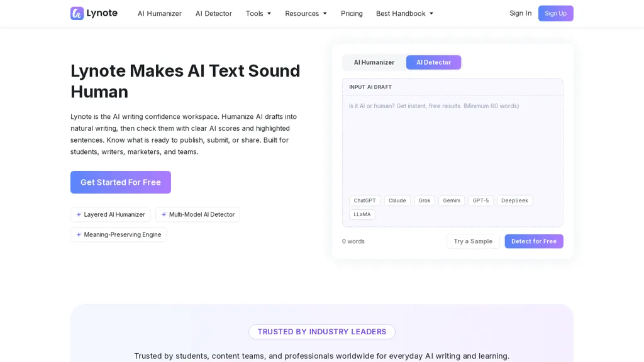
Task: Click the INPUT AI DRAFT label
Action: (x=370, y=87)
